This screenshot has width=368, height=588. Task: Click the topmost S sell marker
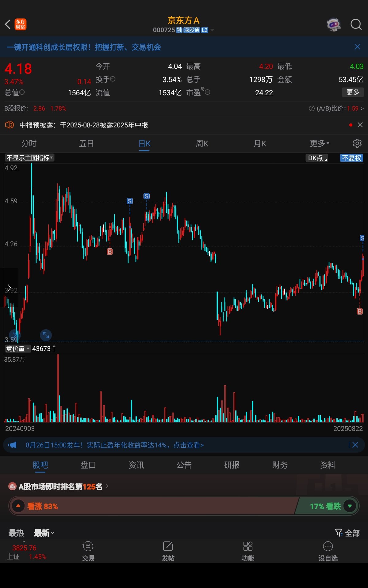click(x=147, y=196)
